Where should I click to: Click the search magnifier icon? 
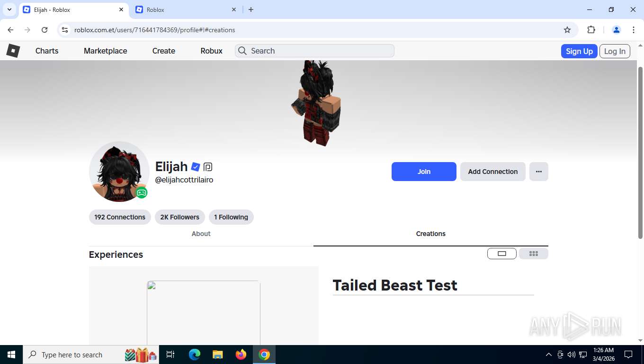[x=242, y=51]
